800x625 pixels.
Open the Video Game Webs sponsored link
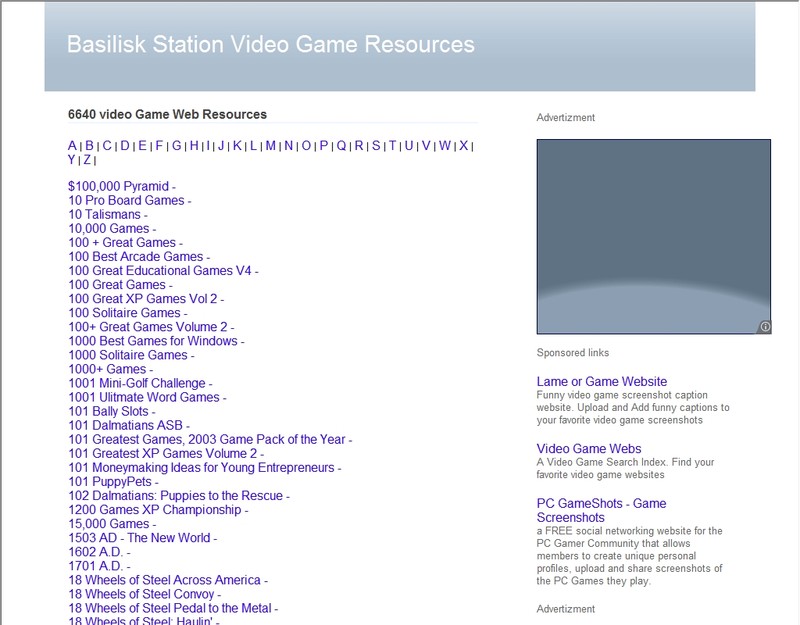tap(589, 448)
